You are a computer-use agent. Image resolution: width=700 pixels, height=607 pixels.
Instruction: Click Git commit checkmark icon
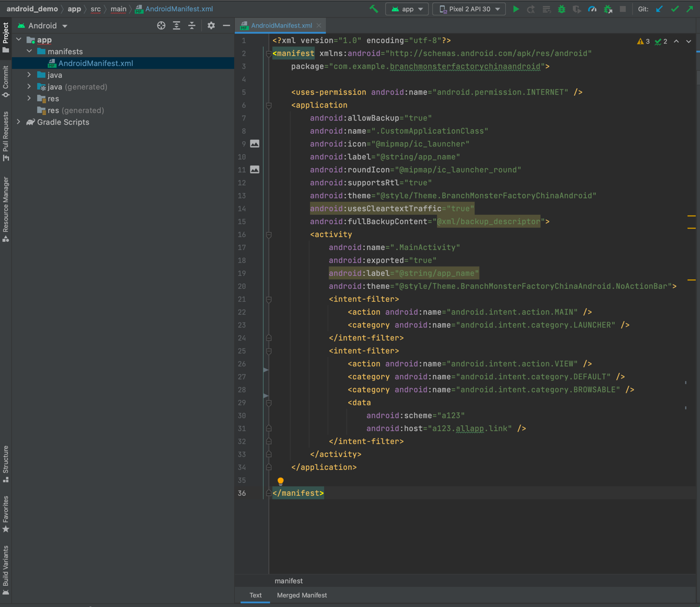pyautogui.click(x=675, y=9)
